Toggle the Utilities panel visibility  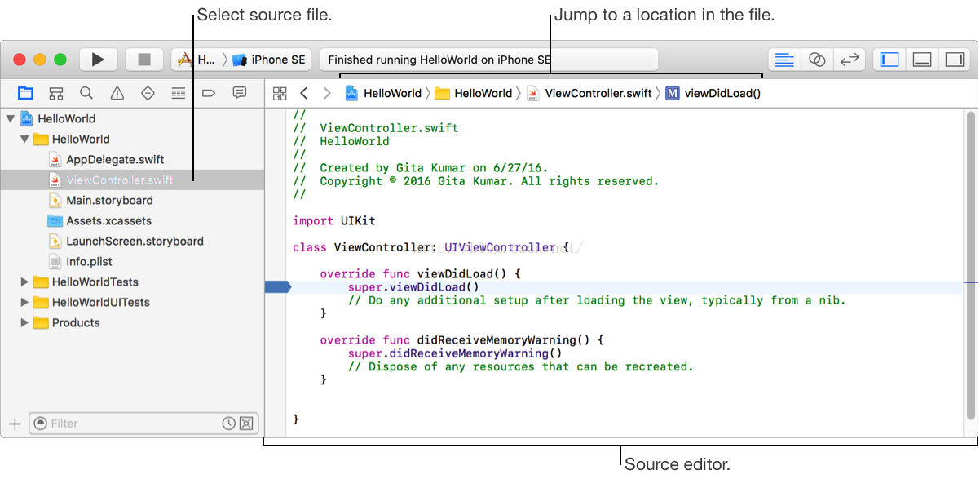tap(954, 60)
